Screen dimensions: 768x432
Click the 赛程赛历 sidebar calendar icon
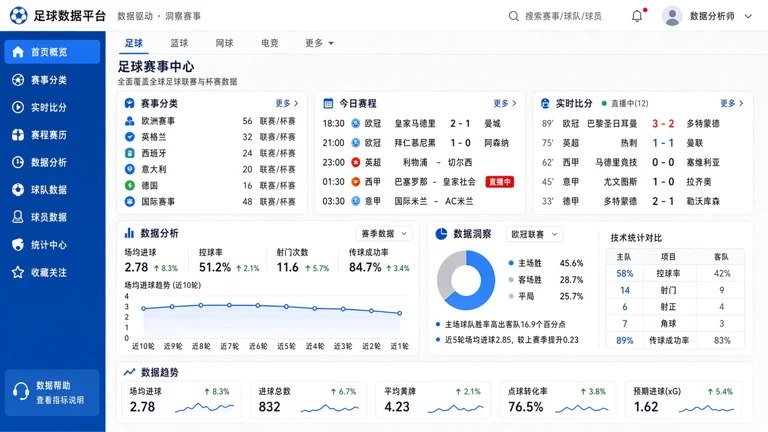pyautogui.click(x=18, y=135)
